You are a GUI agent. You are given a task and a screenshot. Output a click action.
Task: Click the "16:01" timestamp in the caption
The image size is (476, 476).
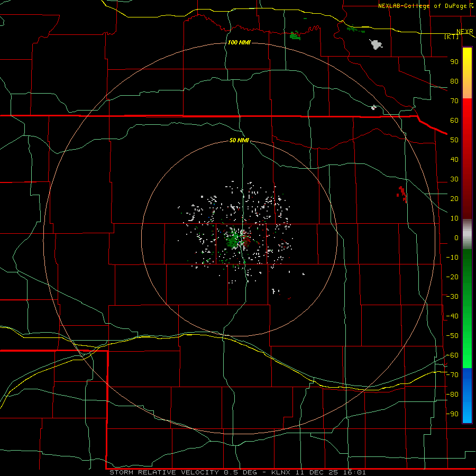click(x=354, y=472)
